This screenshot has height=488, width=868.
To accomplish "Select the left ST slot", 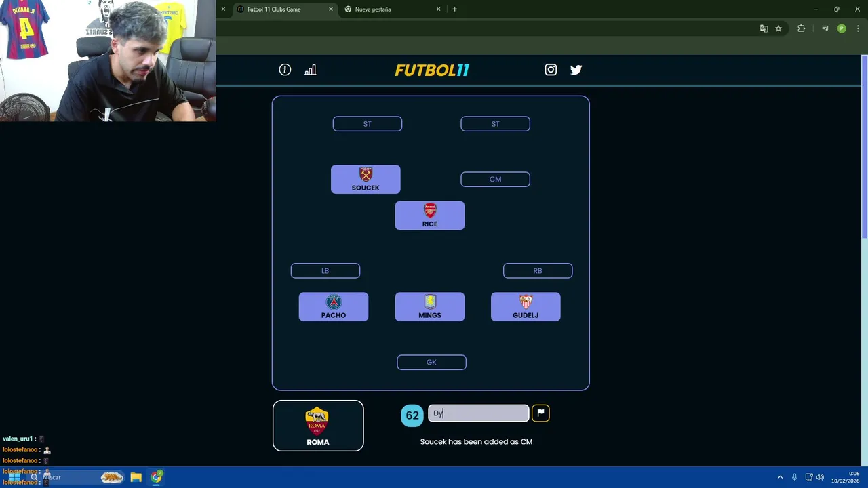I will [367, 124].
